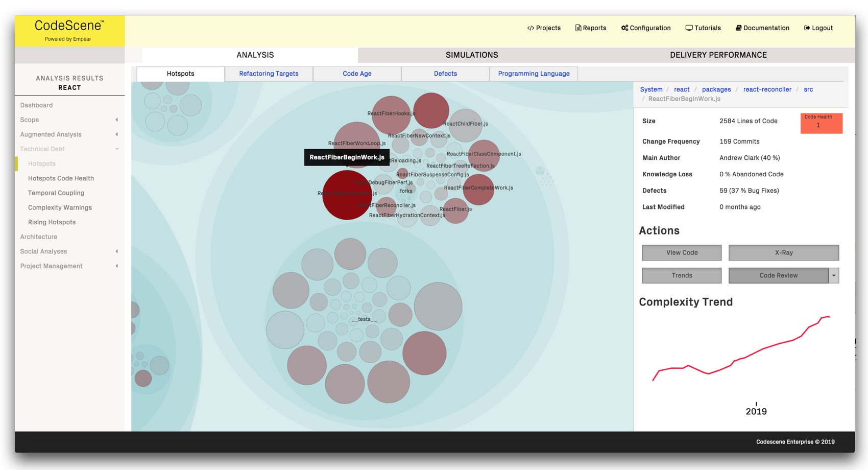Image resolution: width=868 pixels, height=470 pixels.
Task: Click the ReactFiberReconciler.js label
Action: point(386,205)
